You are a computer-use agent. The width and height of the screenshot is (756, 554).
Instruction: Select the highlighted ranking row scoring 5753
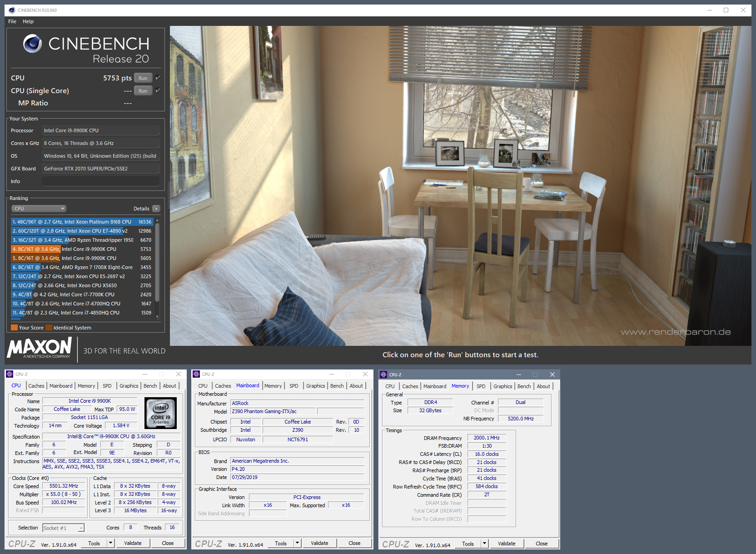click(82, 249)
